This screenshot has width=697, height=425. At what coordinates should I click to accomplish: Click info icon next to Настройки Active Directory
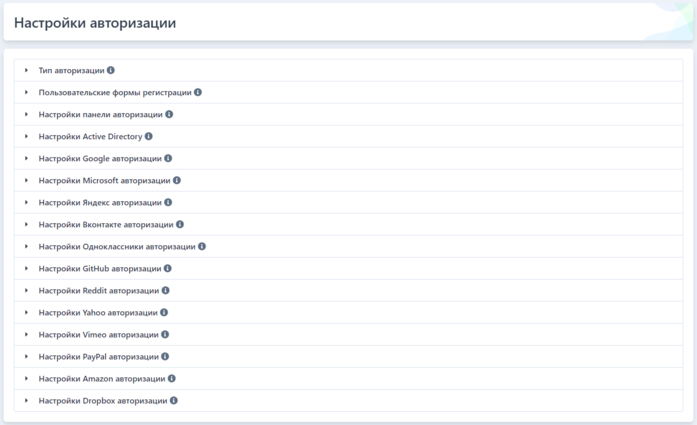(149, 137)
